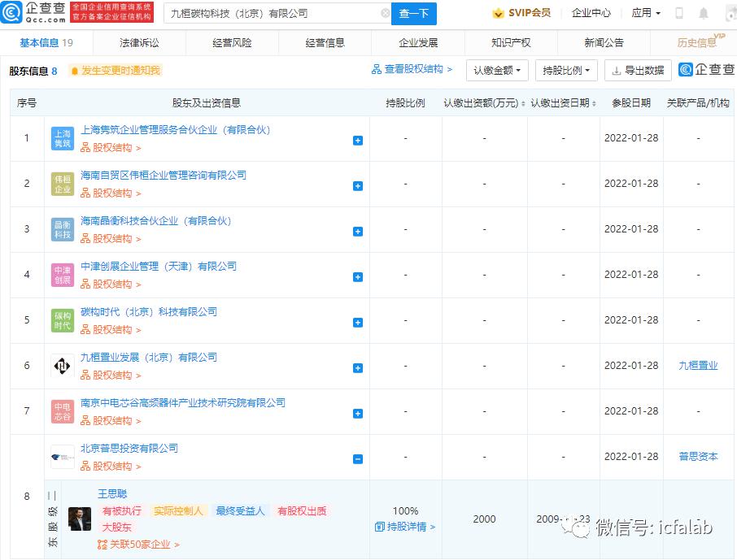Click 中津创展 company avatar icon
The height and width of the screenshot is (560, 737).
pos(63,276)
